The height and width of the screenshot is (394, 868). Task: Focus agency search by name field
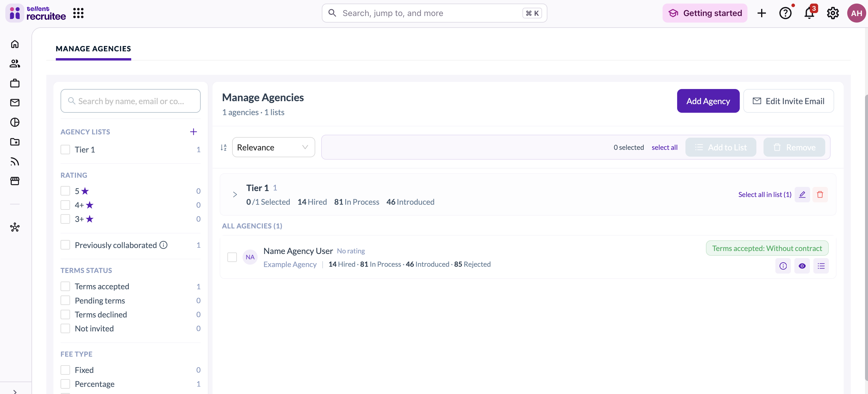(x=130, y=101)
